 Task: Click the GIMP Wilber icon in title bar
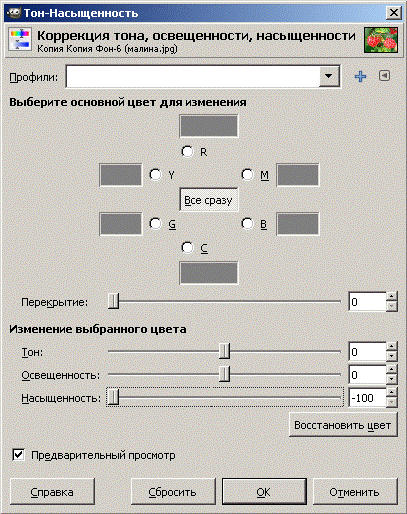pyautogui.click(x=14, y=13)
